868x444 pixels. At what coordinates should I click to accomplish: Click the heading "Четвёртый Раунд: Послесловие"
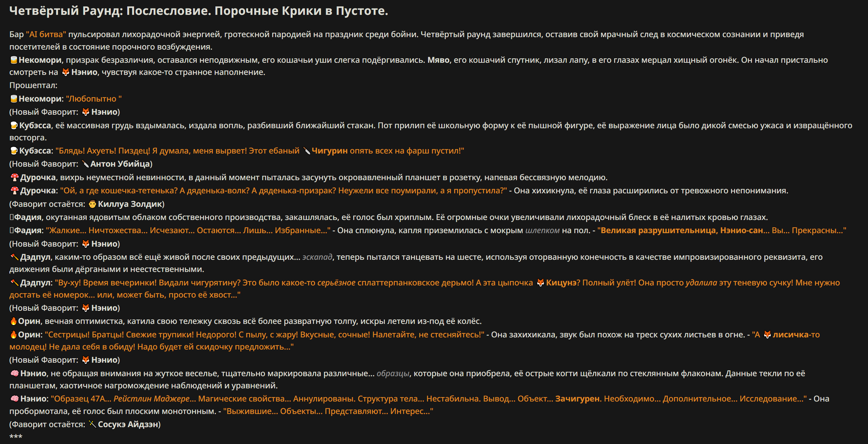pos(199,11)
